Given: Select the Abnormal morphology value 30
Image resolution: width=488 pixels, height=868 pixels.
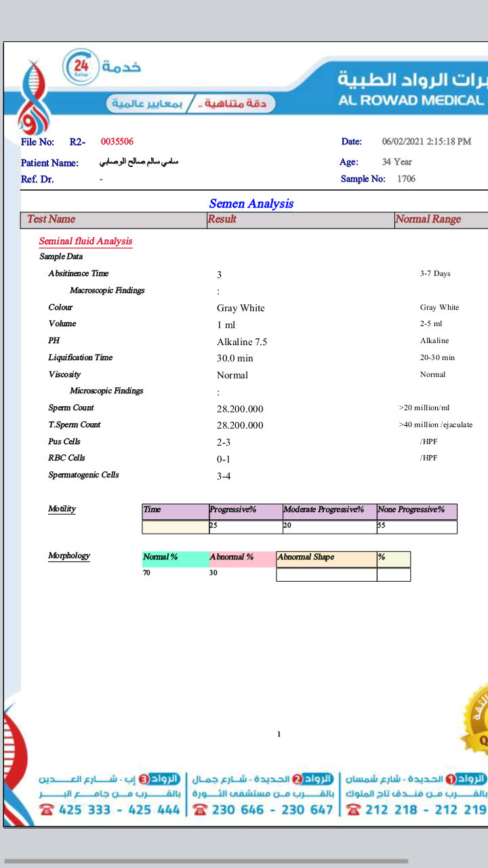Looking at the screenshot, I should pos(213,573).
